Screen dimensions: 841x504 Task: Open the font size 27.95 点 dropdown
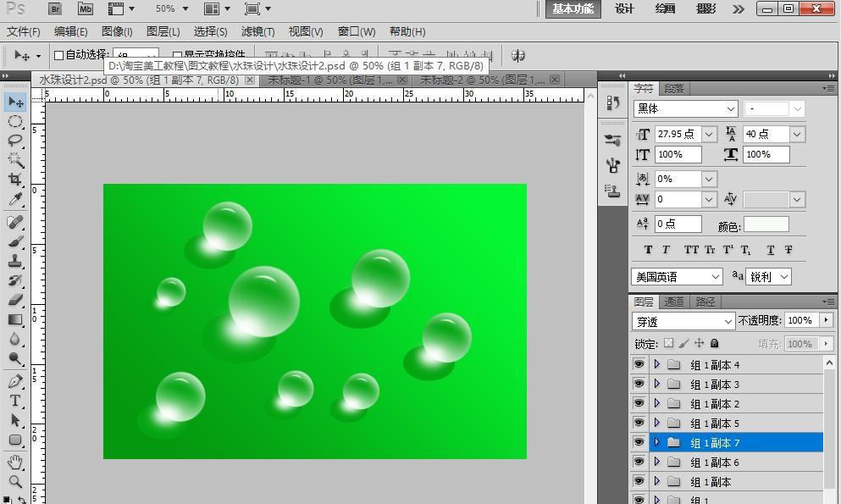pos(709,134)
